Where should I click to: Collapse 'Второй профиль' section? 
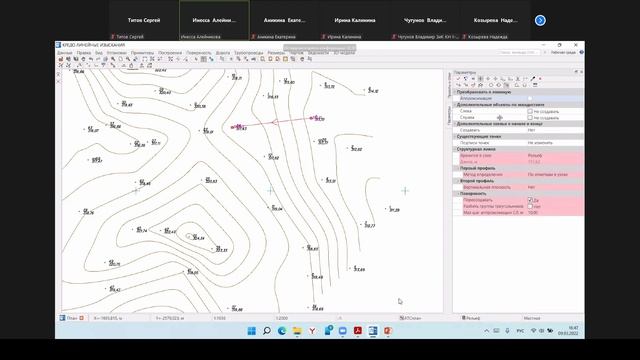tap(458, 181)
